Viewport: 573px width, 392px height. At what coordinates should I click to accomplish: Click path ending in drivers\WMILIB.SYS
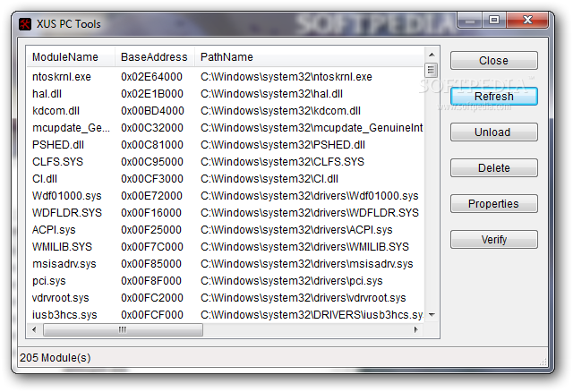304,247
